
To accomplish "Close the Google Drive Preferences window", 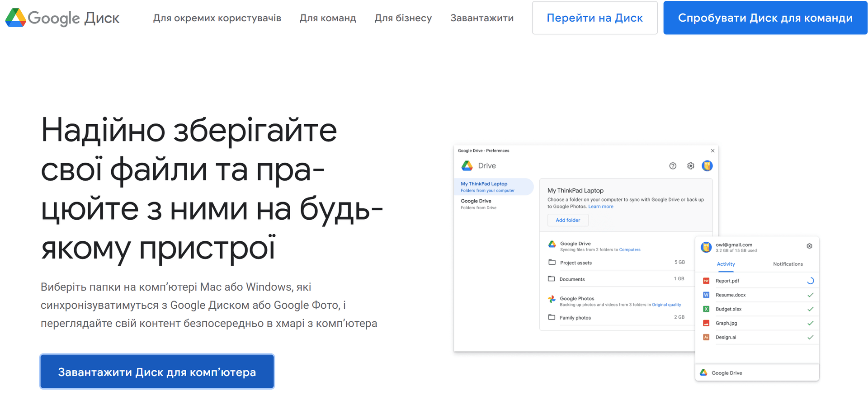I will (x=712, y=151).
